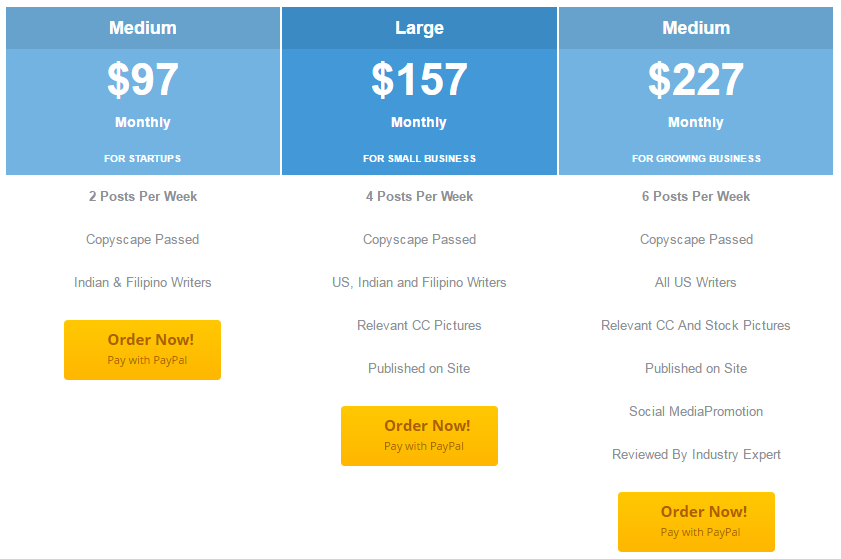Viewport: 841px width, 559px height.
Task: Click the 2 Posts Per Week feature
Action: [x=143, y=196]
